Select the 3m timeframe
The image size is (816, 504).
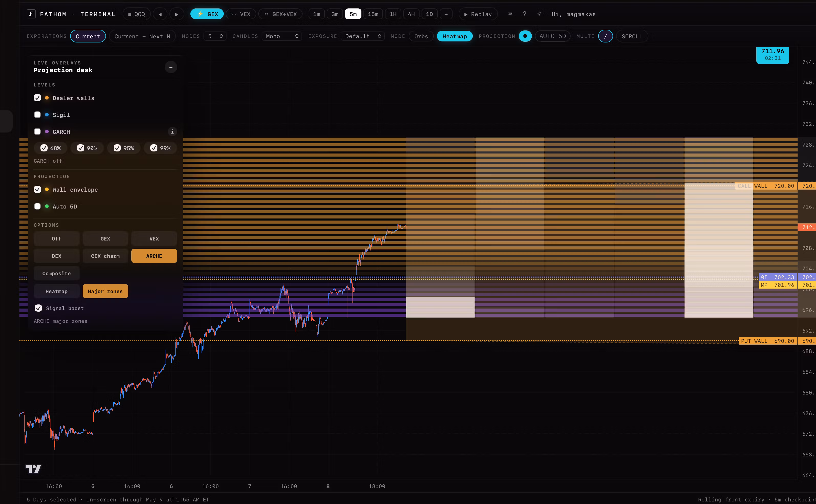point(335,14)
